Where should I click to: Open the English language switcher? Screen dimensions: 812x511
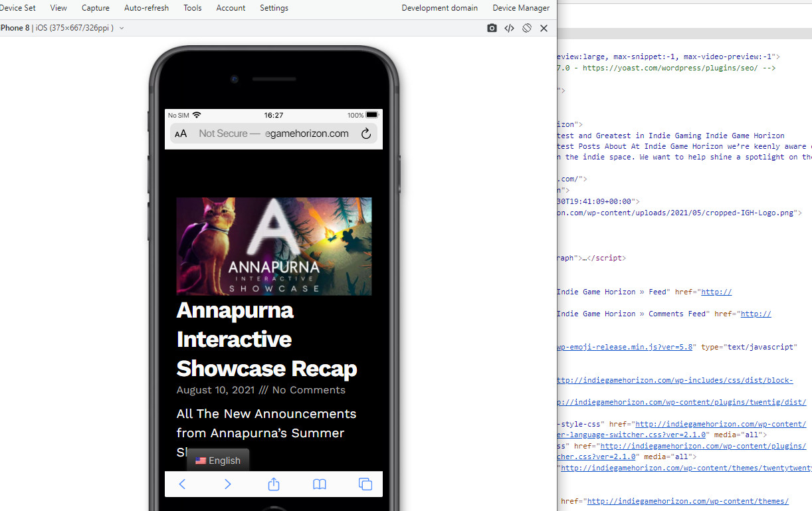pyautogui.click(x=218, y=460)
